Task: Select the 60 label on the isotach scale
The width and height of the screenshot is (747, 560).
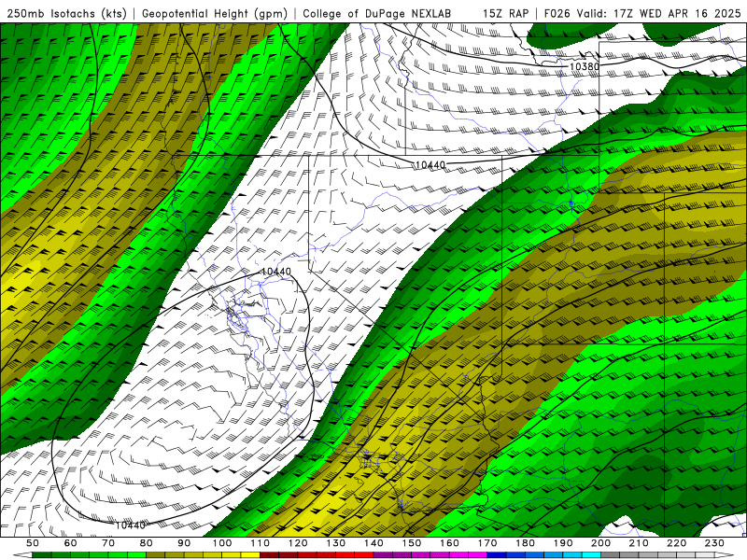Action: (71, 543)
